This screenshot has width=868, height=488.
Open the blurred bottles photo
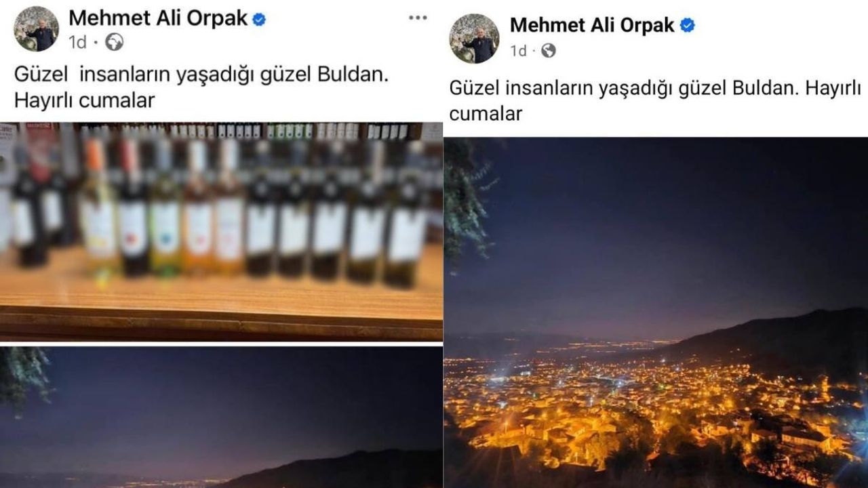coord(221,231)
